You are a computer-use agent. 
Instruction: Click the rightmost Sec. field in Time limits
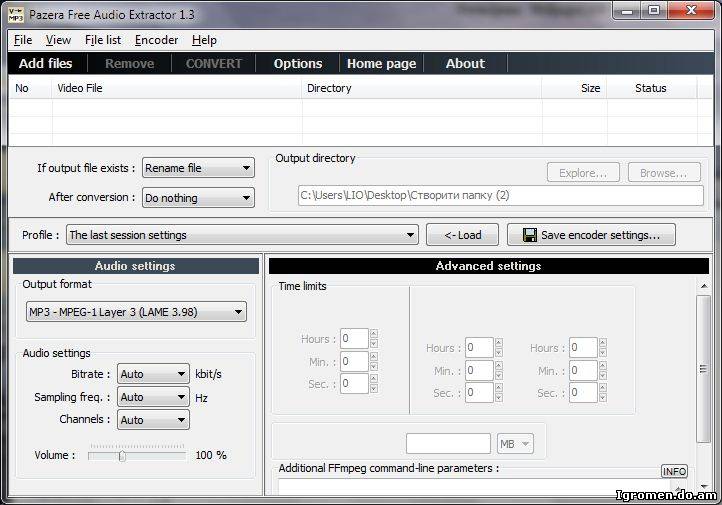pos(583,393)
